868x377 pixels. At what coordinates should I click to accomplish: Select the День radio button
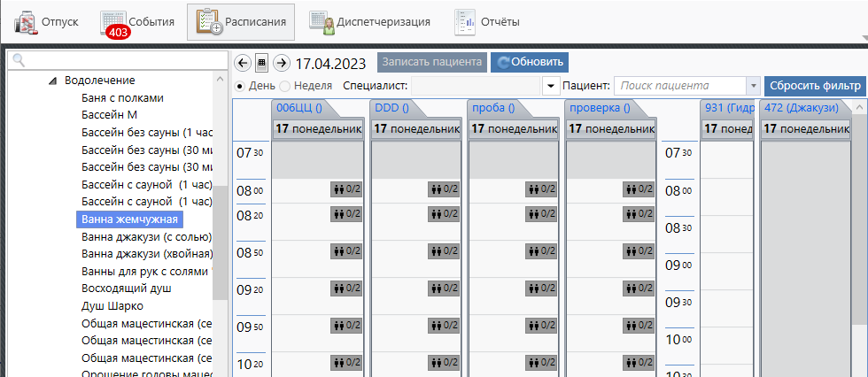(x=240, y=86)
